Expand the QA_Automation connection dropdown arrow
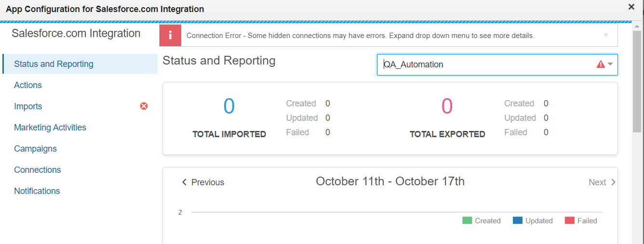644x244 pixels. pos(610,64)
